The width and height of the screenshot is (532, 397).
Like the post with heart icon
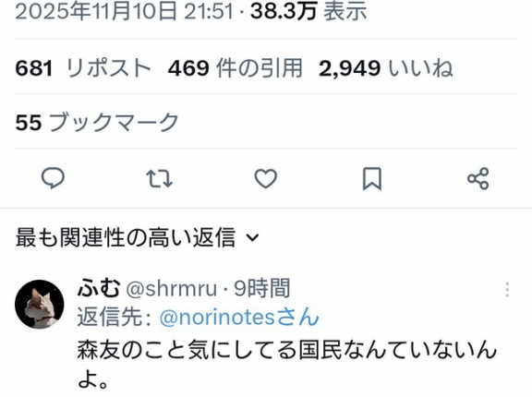coord(266,178)
